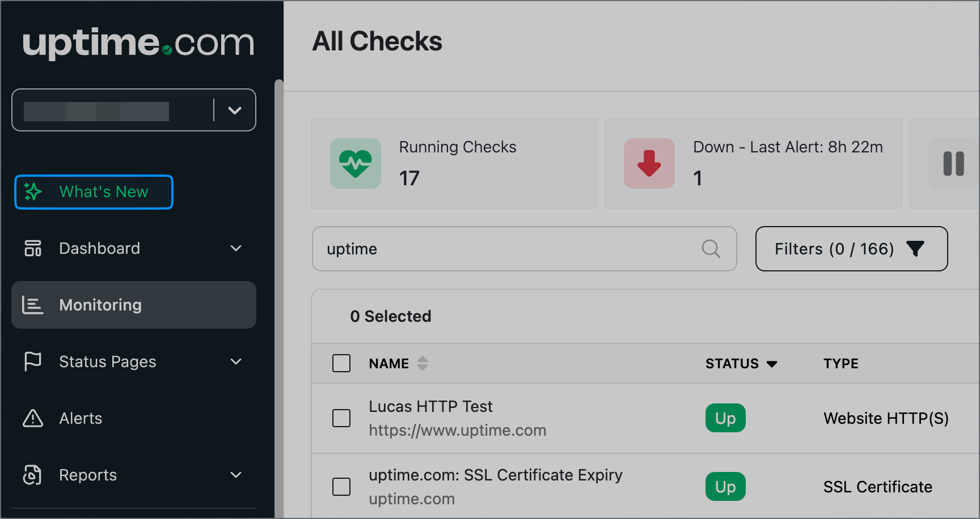Click the uptime.com address under SSL check

coord(412,499)
